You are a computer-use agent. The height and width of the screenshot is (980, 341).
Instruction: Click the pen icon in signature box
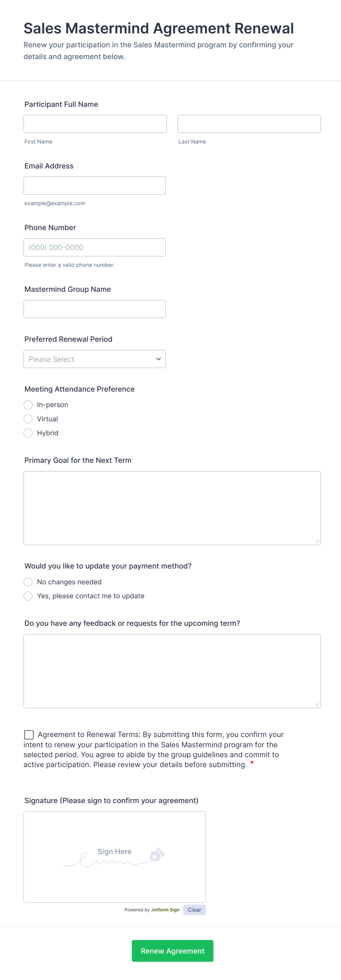(157, 854)
